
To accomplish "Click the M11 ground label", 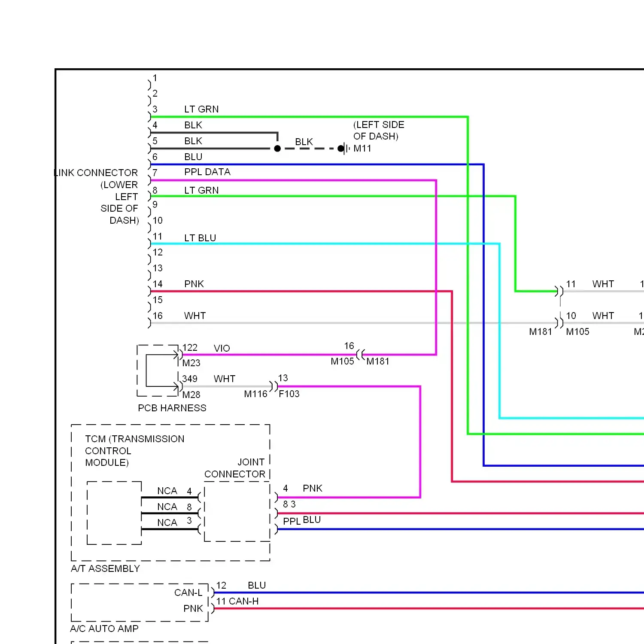I will pos(362,149).
